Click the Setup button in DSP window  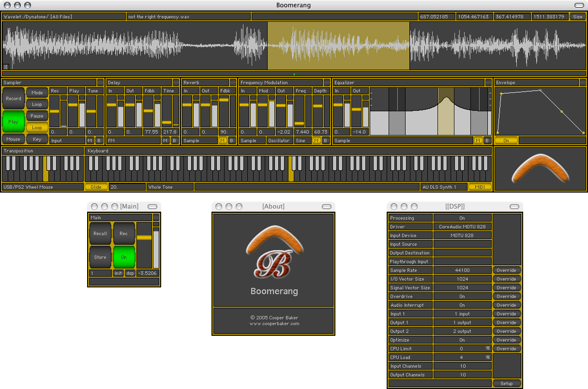pos(507,384)
